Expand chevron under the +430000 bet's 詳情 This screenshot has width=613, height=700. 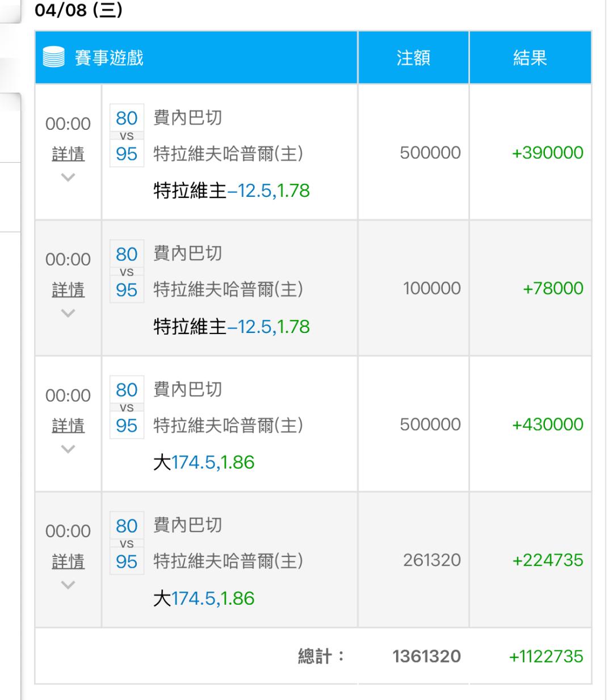pyautogui.click(x=68, y=449)
